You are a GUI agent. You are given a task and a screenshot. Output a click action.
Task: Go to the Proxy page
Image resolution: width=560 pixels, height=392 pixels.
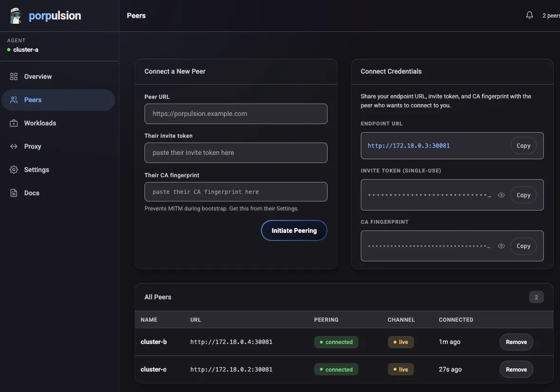(x=32, y=146)
